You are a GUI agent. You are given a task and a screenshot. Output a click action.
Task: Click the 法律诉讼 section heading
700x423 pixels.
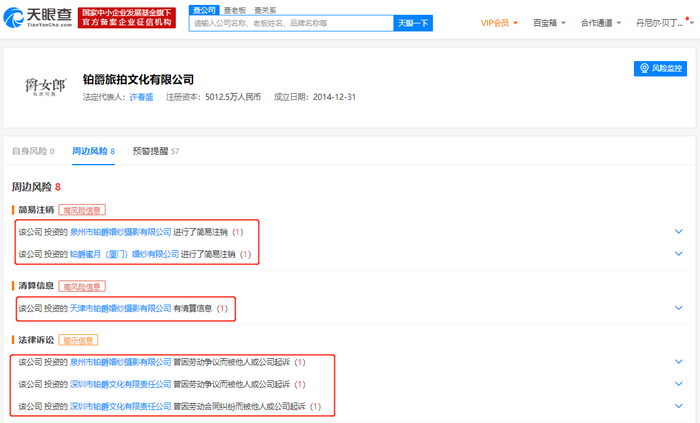point(36,340)
